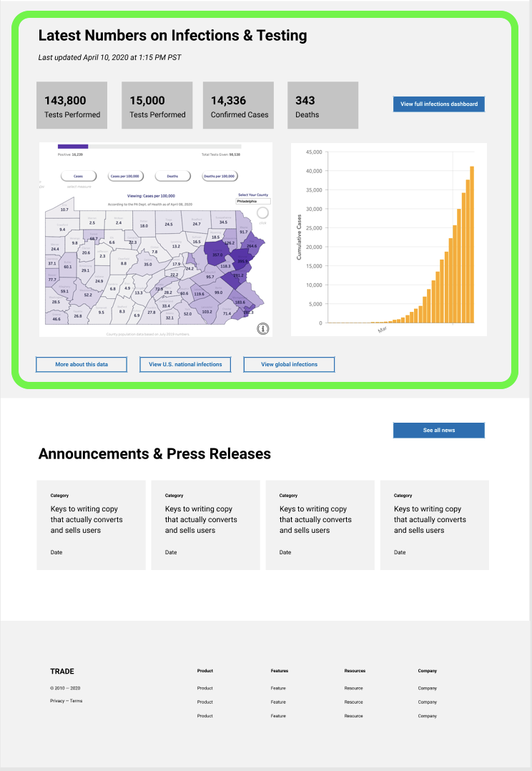Click the TRADE logo in the footer

coord(62,672)
